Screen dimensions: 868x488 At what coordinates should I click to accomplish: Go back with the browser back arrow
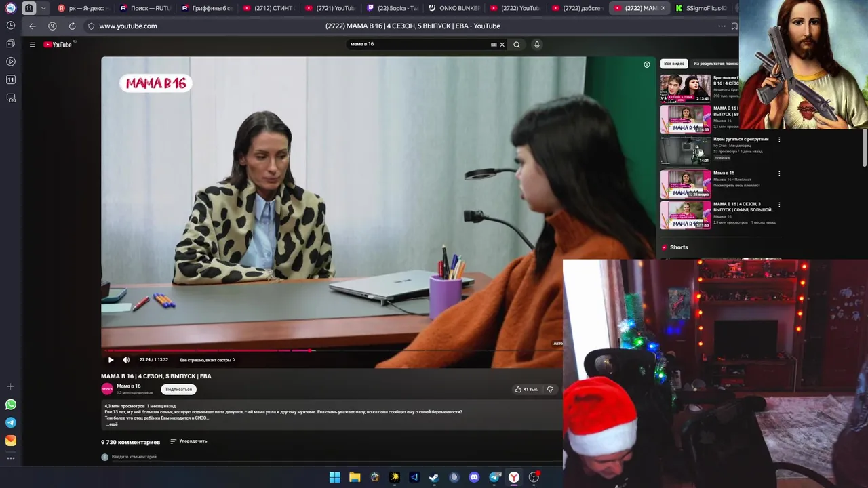[x=32, y=26]
